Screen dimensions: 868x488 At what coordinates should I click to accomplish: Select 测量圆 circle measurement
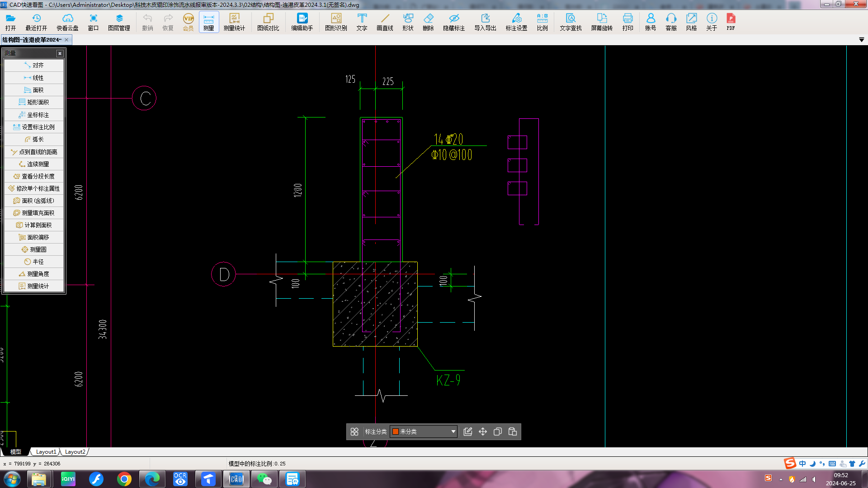[34, 249]
